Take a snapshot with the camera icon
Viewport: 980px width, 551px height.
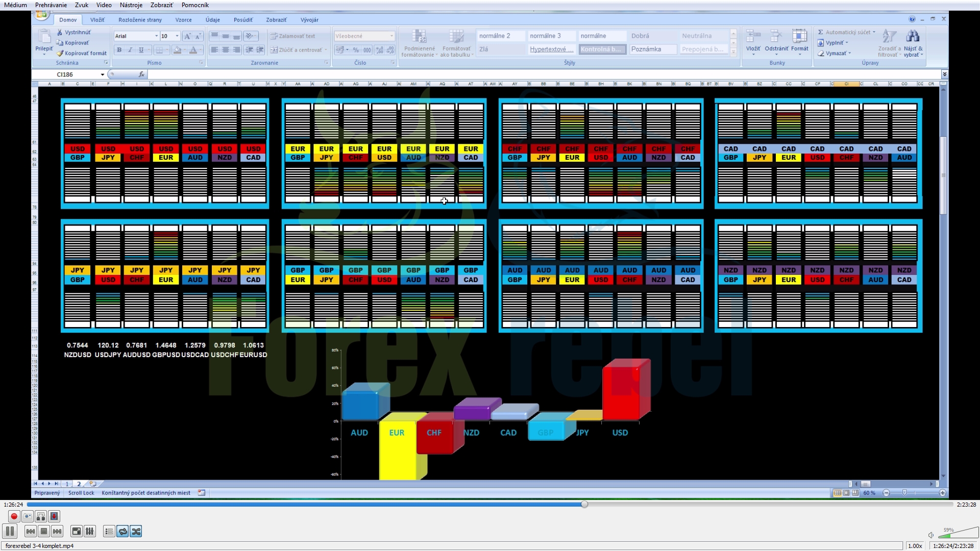pyautogui.click(x=28, y=516)
